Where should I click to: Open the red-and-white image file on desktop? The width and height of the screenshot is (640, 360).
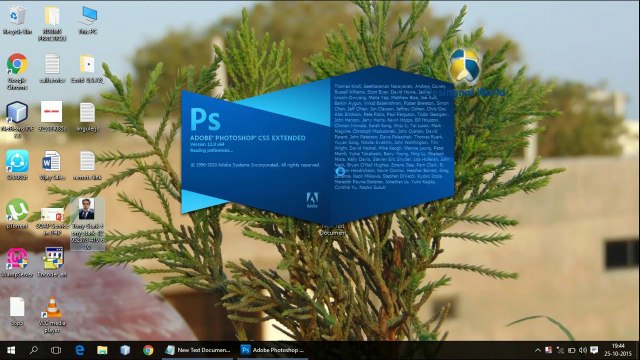(52, 116)
